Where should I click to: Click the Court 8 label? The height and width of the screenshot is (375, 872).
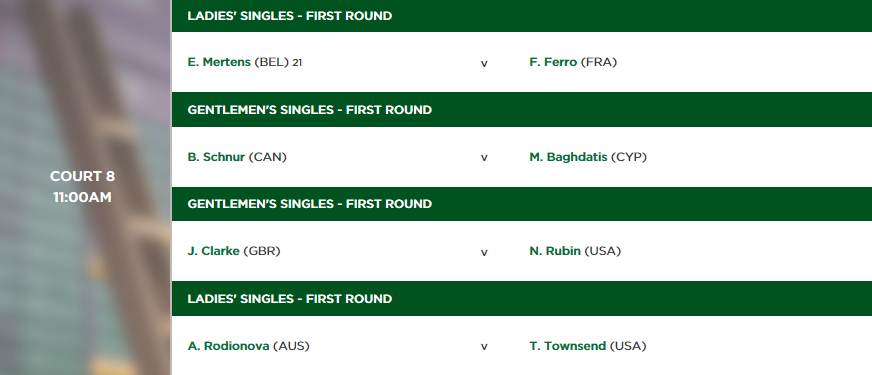tap(82, 176)
